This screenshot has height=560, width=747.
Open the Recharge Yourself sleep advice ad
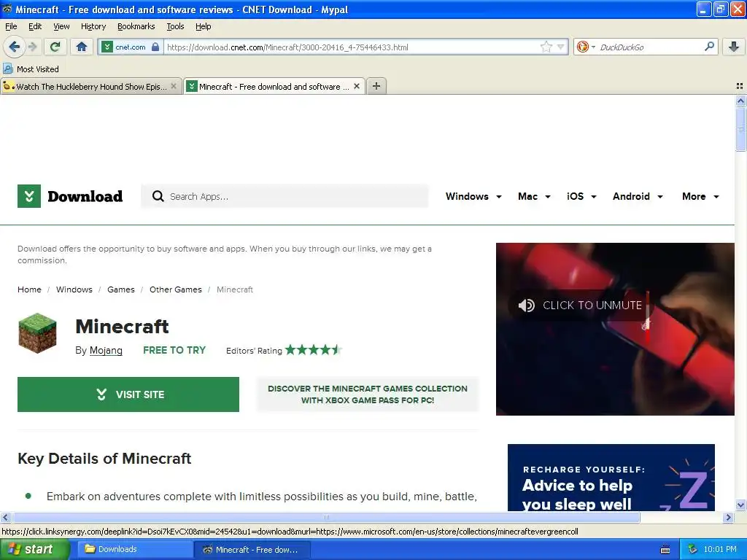coord(611,478)
